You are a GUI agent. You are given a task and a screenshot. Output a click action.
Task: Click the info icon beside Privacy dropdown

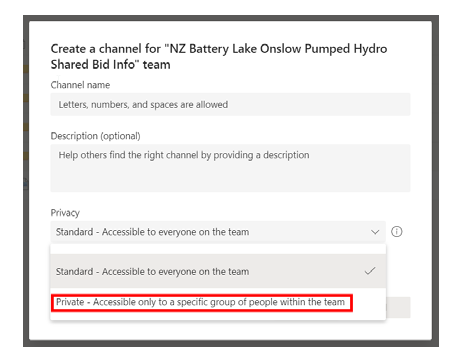pyautogui.click(x=396, y=231)
